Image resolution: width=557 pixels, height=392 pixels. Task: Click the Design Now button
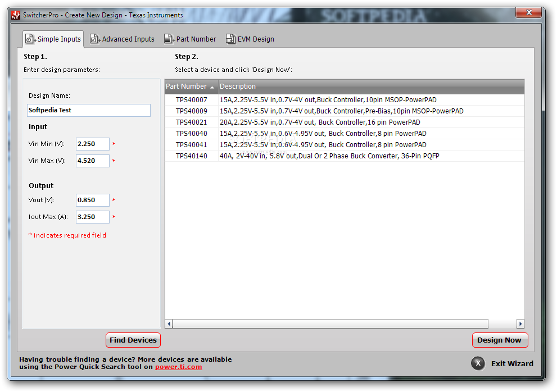[500, 340]
